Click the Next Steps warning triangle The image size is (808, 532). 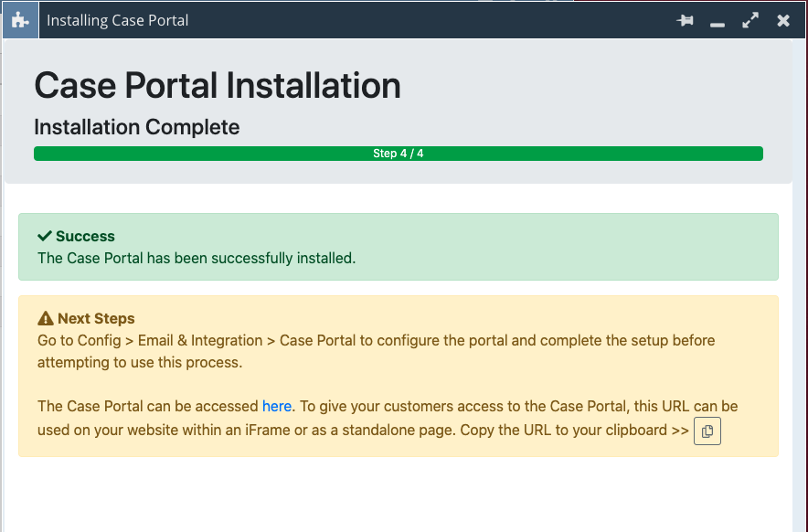coord(46,319)
